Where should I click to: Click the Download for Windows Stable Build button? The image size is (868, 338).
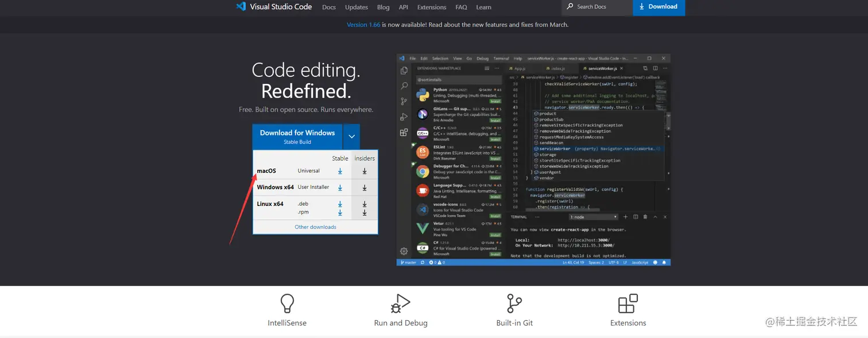(297, 137)
